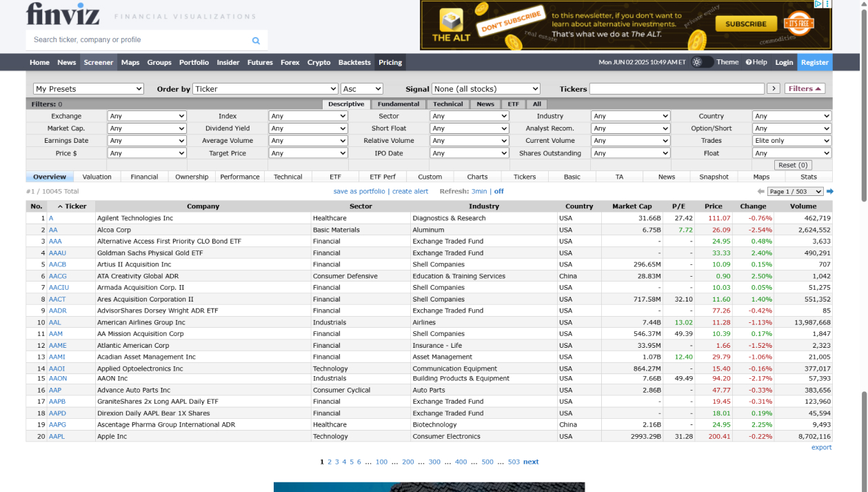Open the Asc sort direction dropdown

(362, 89)
